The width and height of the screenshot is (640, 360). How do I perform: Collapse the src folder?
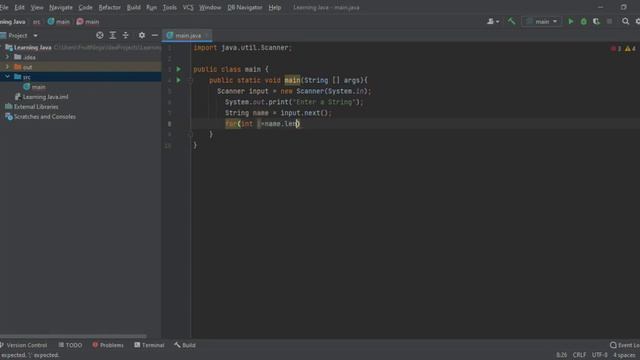7,77
